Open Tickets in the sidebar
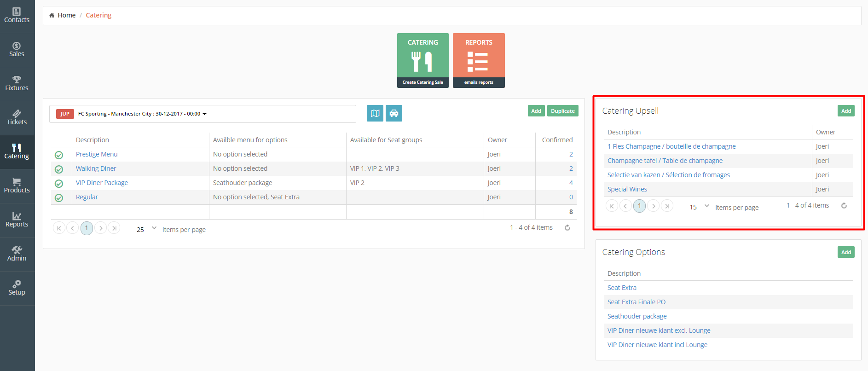Screen dimensions: 868x371 click(x=17, y=118)
